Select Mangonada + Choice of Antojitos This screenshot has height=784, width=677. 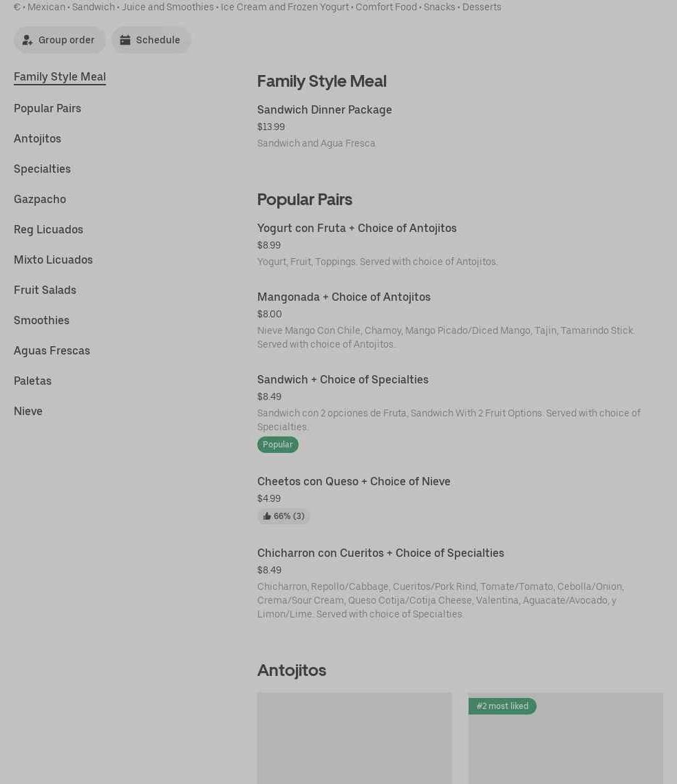343,297
